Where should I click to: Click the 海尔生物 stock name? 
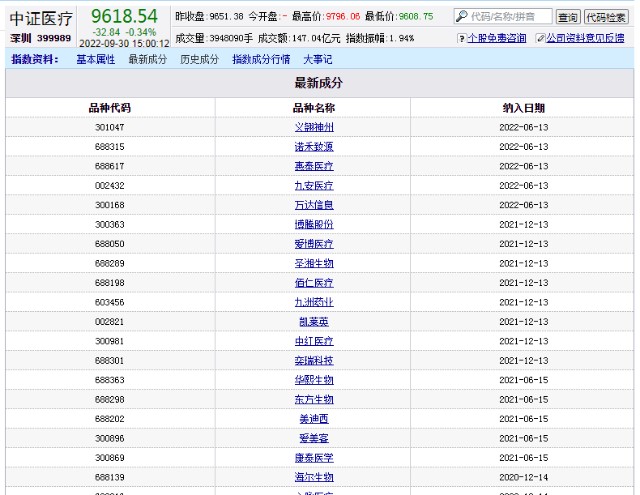click(313, 478)
